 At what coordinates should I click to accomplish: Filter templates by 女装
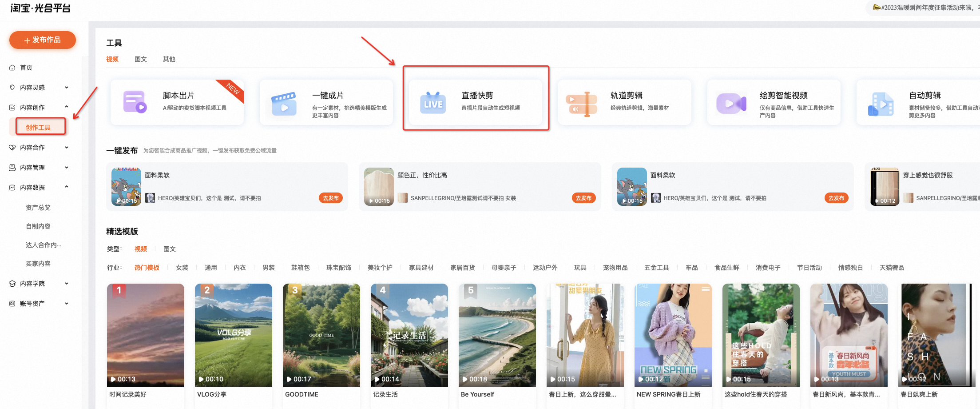182,268
